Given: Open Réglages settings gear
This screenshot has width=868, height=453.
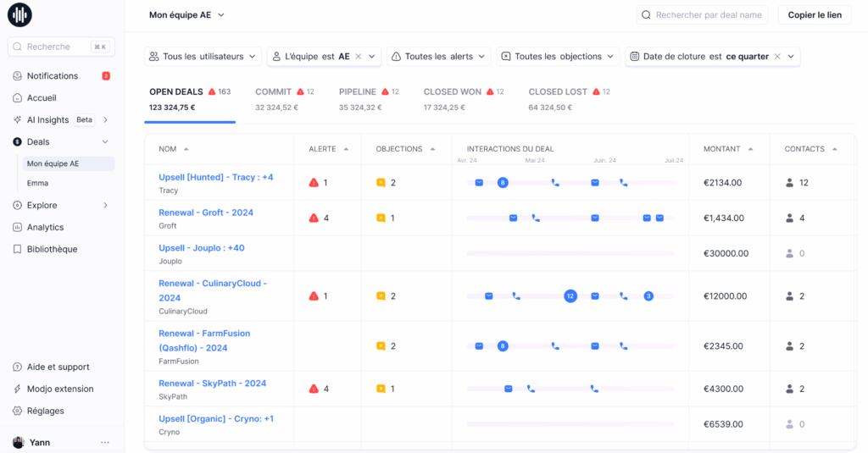Looking at the screenshot, I should (17, 411).
